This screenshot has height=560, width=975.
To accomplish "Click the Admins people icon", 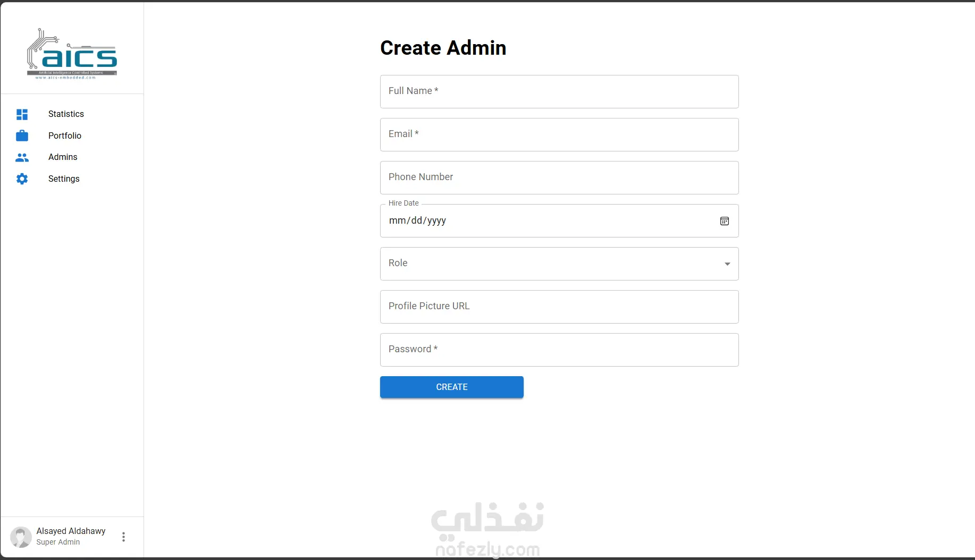I will tap(22, 157).
